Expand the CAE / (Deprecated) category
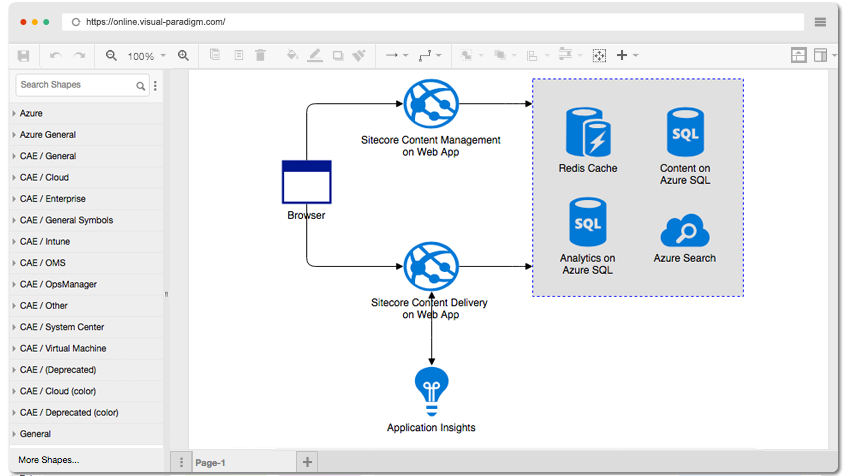Image resolution: width=848 pixels, height=476 pixels. [87, 370]
